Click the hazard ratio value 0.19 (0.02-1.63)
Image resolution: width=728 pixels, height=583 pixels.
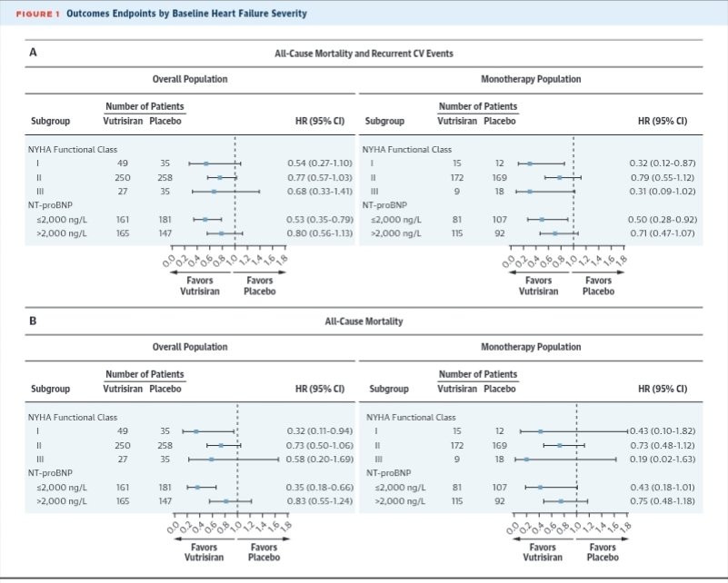[x=663, y=459]
